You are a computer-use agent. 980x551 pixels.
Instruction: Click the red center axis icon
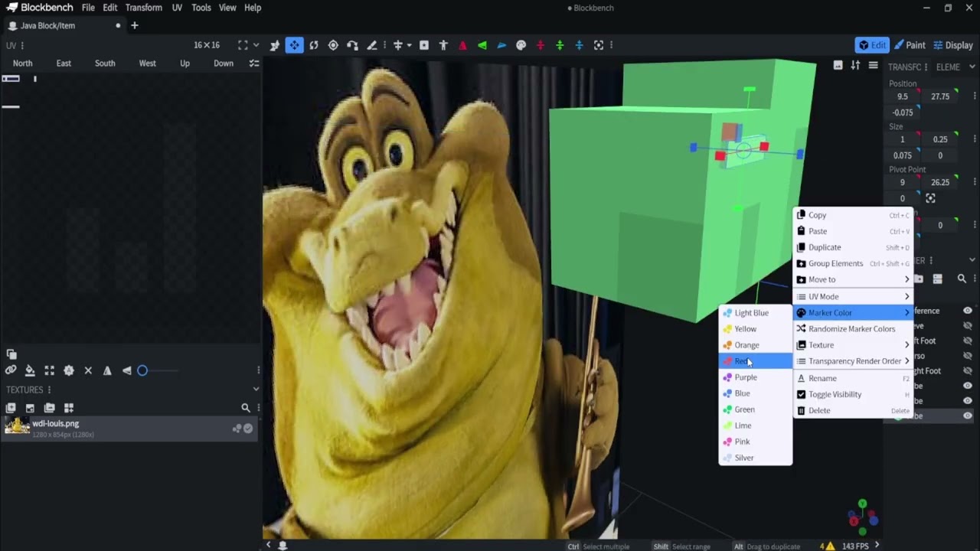pos(541,45)
